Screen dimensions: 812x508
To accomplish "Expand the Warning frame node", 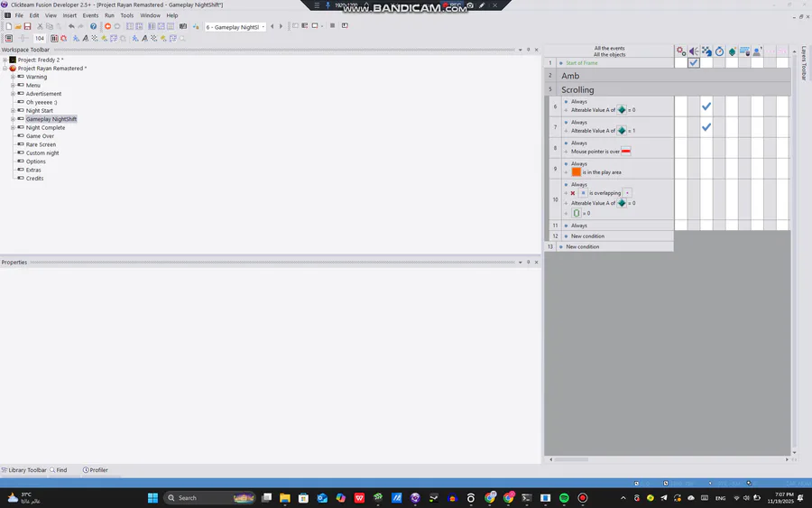I will click(x=13, y=78).
